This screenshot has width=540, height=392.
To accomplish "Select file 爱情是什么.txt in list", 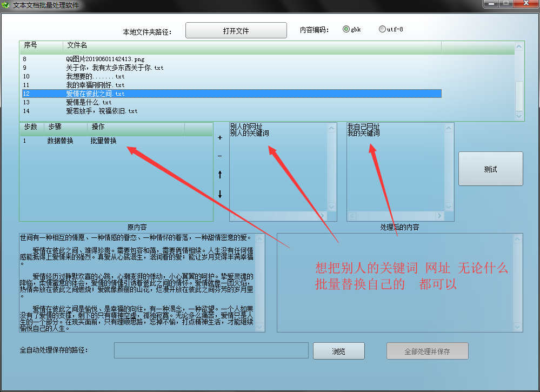I will click(x=89, y=102).
